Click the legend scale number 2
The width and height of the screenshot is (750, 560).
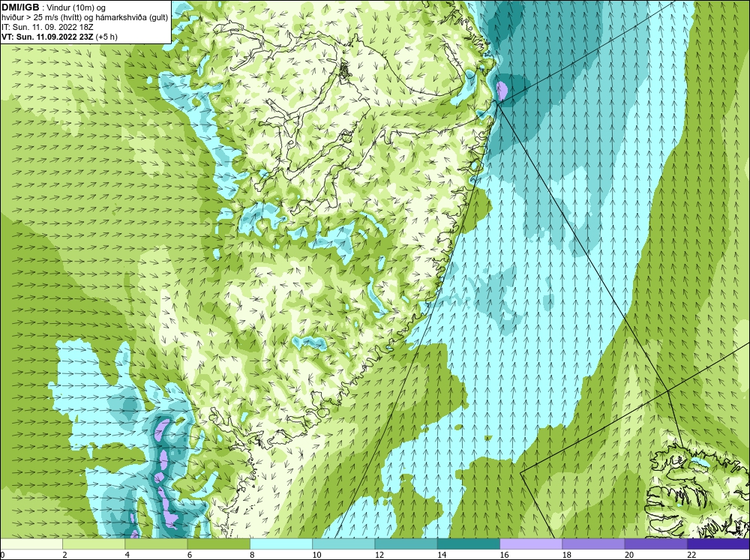pyautogui.click(x=64, y=555)
